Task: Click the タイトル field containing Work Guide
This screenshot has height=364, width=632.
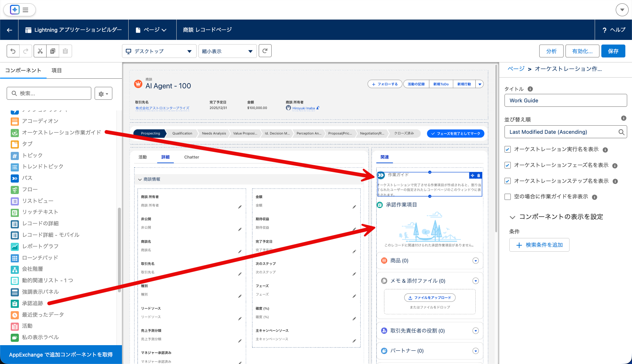Action: (x=565, y=101)
